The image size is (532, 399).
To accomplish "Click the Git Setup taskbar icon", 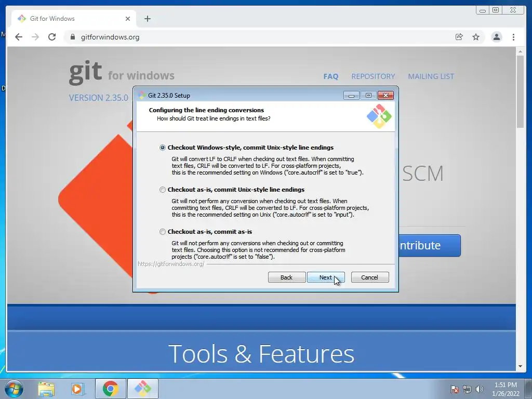I will tap(142, 389).
